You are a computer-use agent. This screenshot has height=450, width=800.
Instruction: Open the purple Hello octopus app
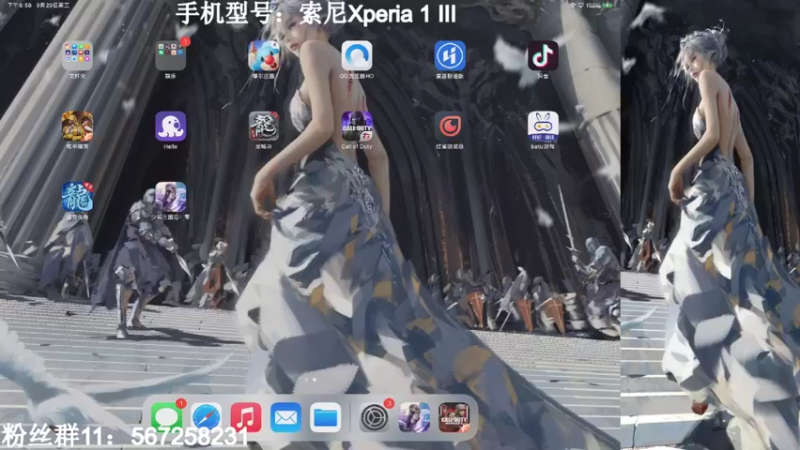170,126
